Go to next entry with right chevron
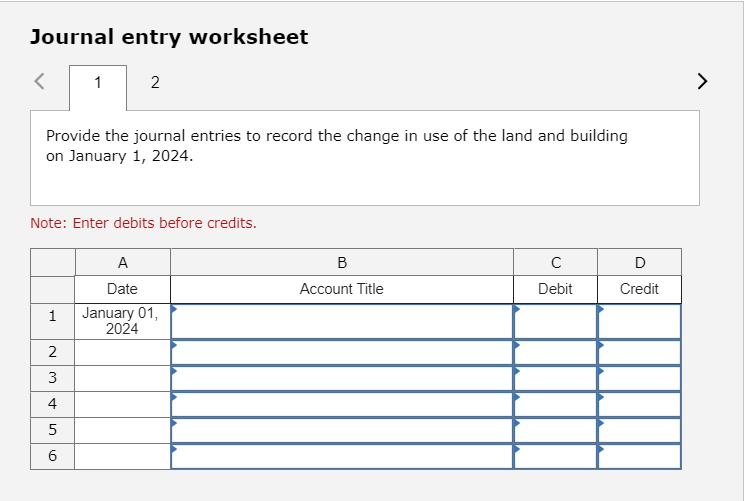 [x=702, y=81]
